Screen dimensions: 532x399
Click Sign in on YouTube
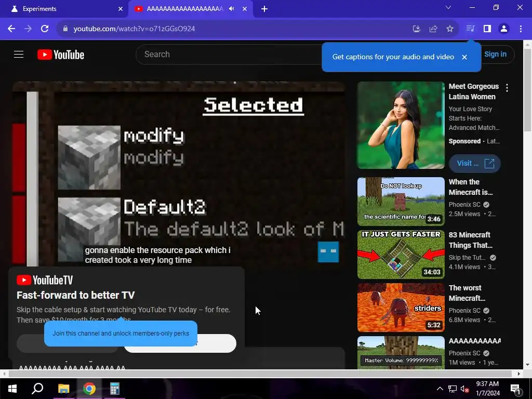click(495, 54)
